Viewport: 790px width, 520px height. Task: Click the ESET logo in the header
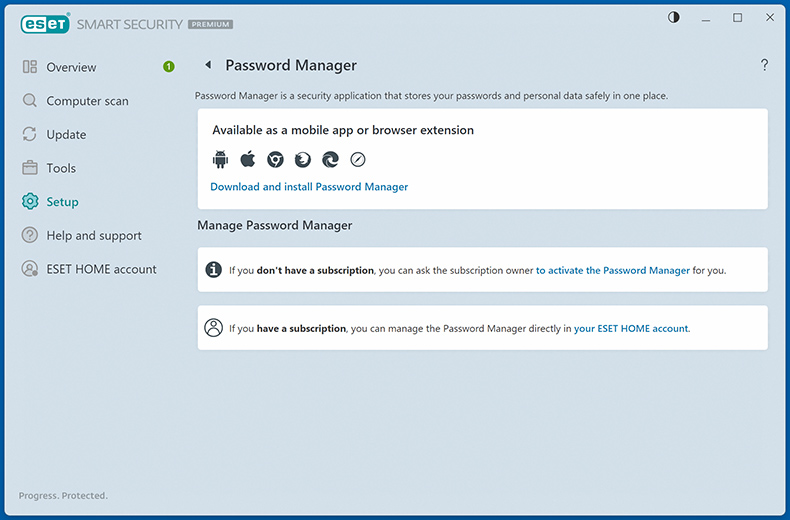click(x=45, y=24)
